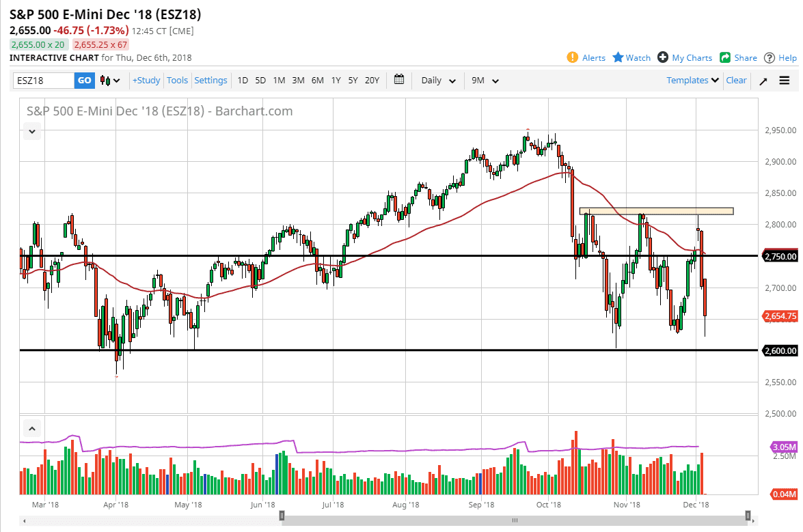Select the 5D timeframe
This screenshot has width=803, height=532.
[x=260, y=80]
